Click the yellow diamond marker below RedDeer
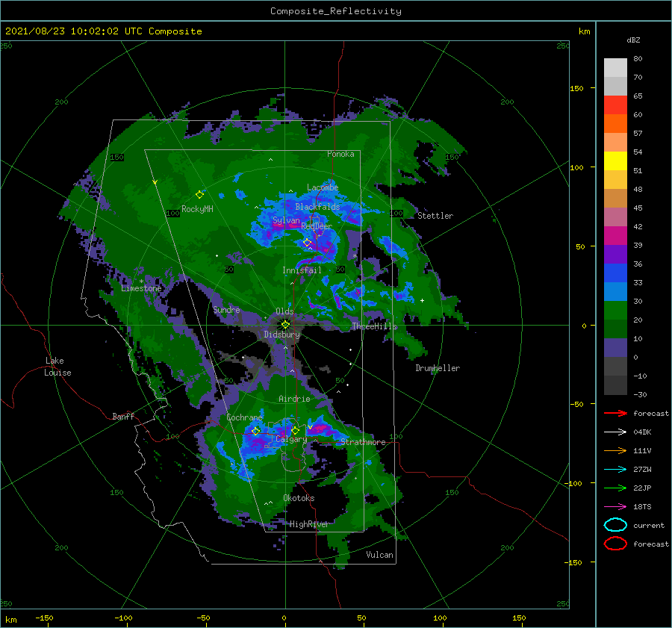 point(307,243)
